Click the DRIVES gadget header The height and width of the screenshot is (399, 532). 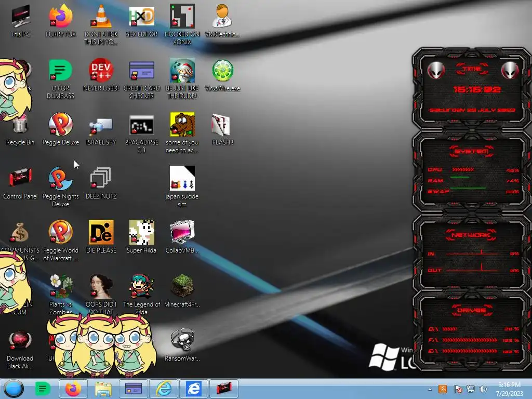pos(472,310)
